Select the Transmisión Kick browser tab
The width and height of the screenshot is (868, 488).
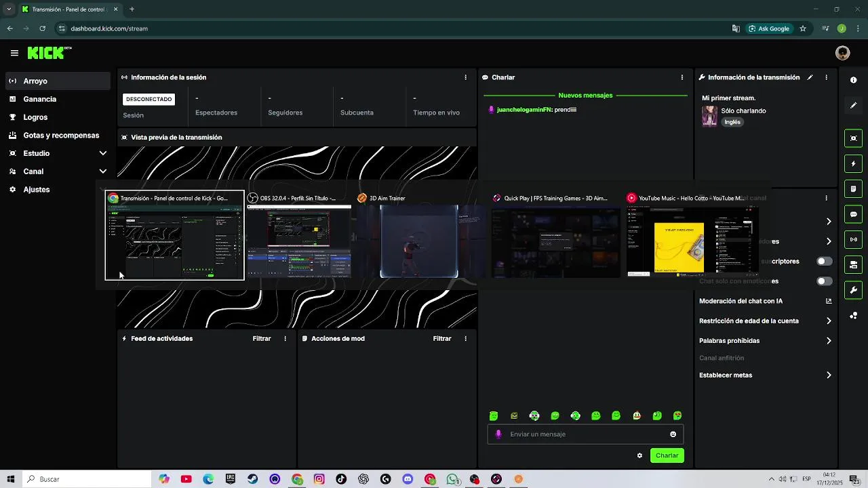[x=69, y=9]
